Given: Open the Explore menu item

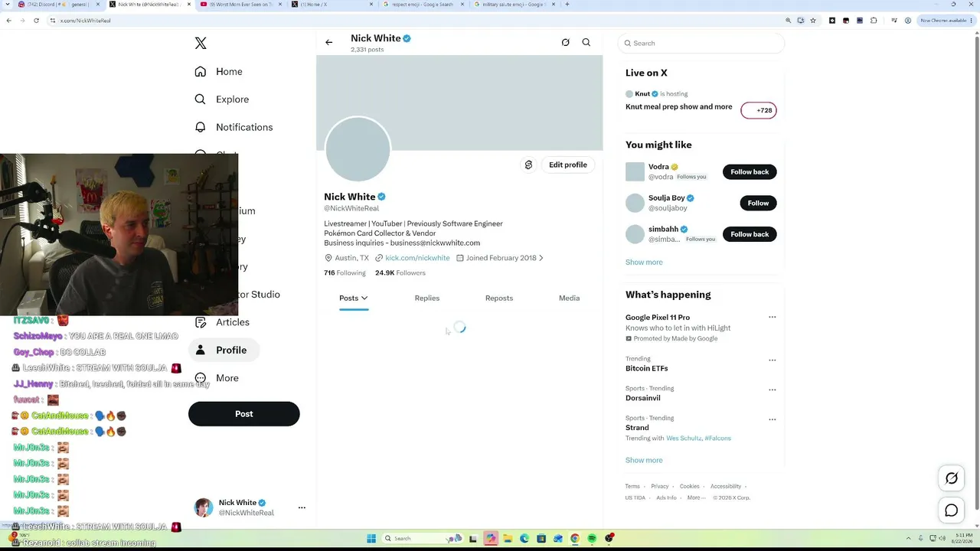Looking at the screenshot, I should pyautogui.click(x=232, y=99).
